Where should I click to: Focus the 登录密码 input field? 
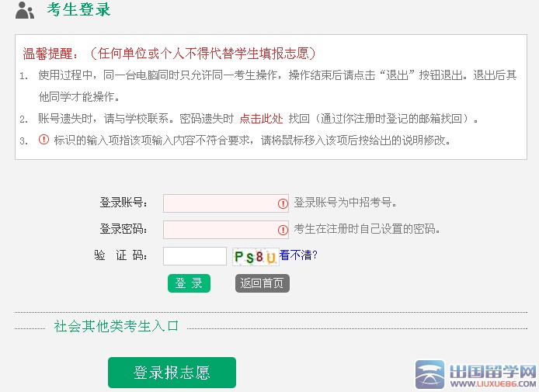coord(219,230)
